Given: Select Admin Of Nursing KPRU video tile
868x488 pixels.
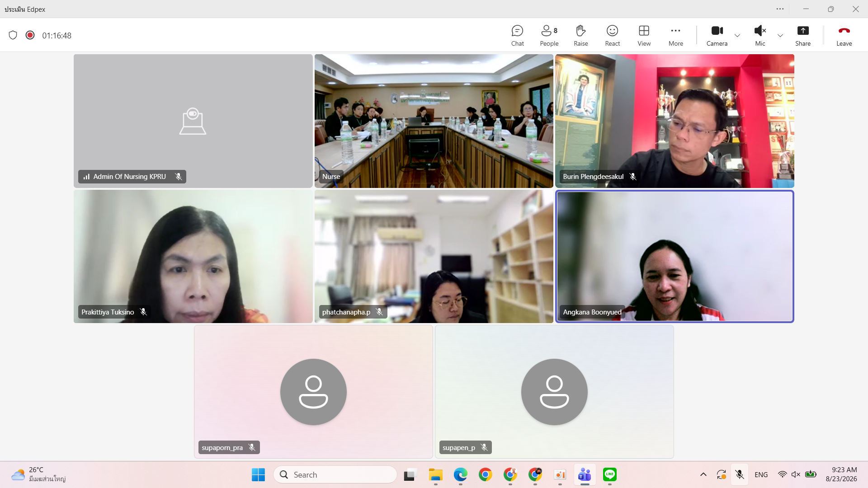Looking at the screenshot, I should pyautogui.click(x=193, y=121).
